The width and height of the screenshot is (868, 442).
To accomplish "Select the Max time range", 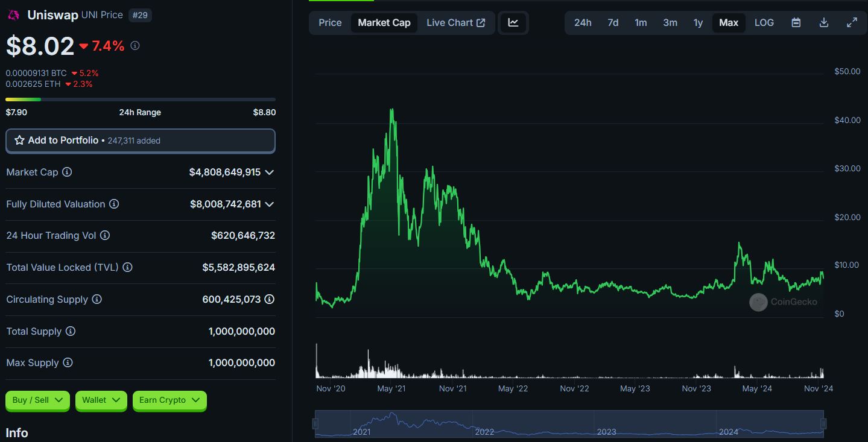I will click(729, 22).
